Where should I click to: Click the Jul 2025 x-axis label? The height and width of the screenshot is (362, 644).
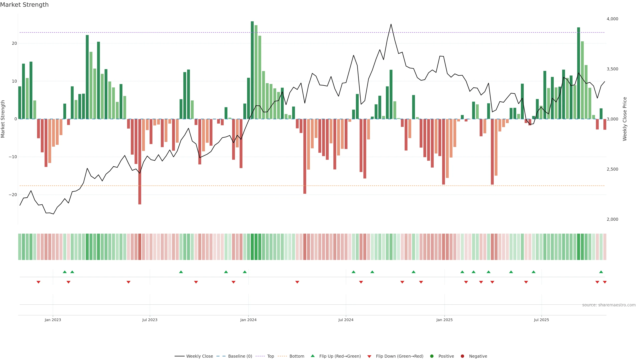click(541, 320)
